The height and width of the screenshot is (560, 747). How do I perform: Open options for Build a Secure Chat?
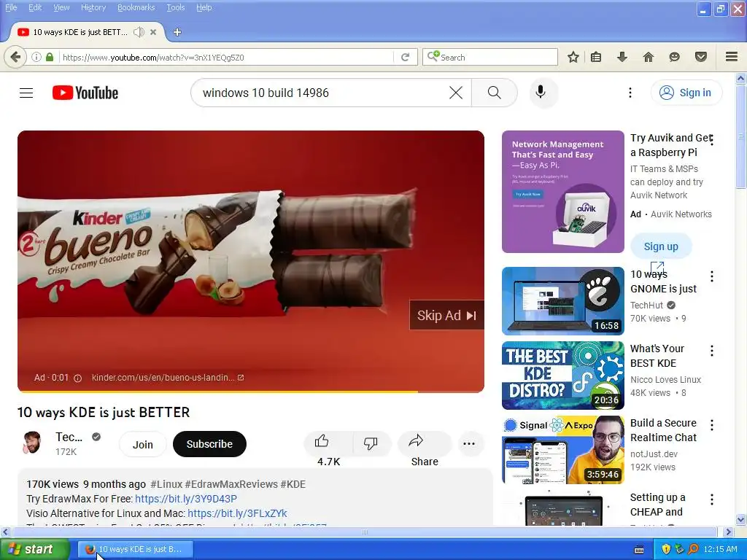pos(712,425)
